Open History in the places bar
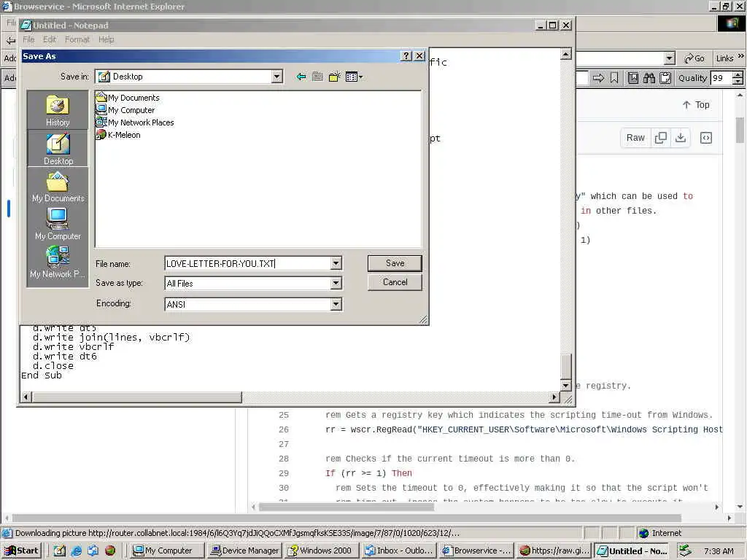Screen dimensions: 747x560 point(58,111)
